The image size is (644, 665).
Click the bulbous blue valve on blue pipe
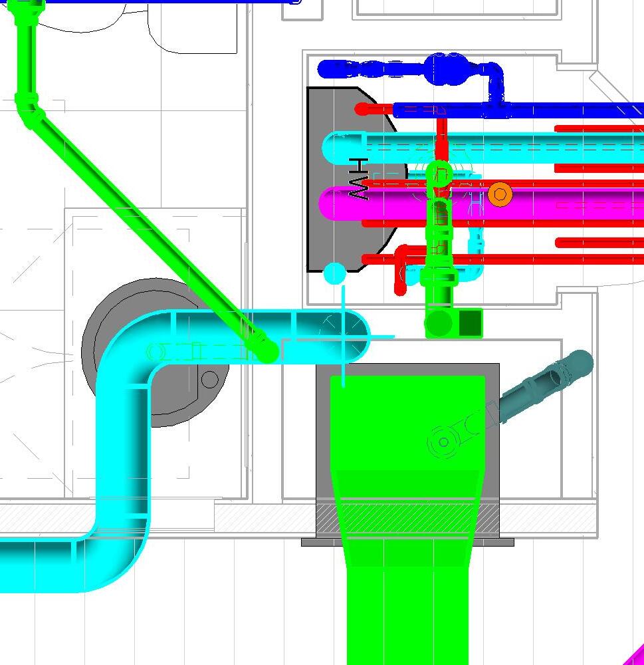point(447,70)
